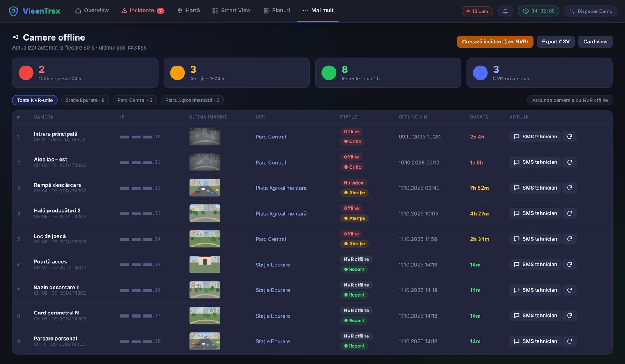Click the refresh icon for Poartă acces
The width and height of the screenshot is (625, 364).
[570, 265]
